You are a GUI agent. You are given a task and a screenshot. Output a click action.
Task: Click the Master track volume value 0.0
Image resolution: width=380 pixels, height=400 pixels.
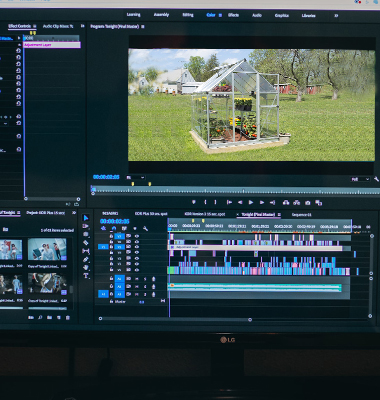[x=141, y=302]
